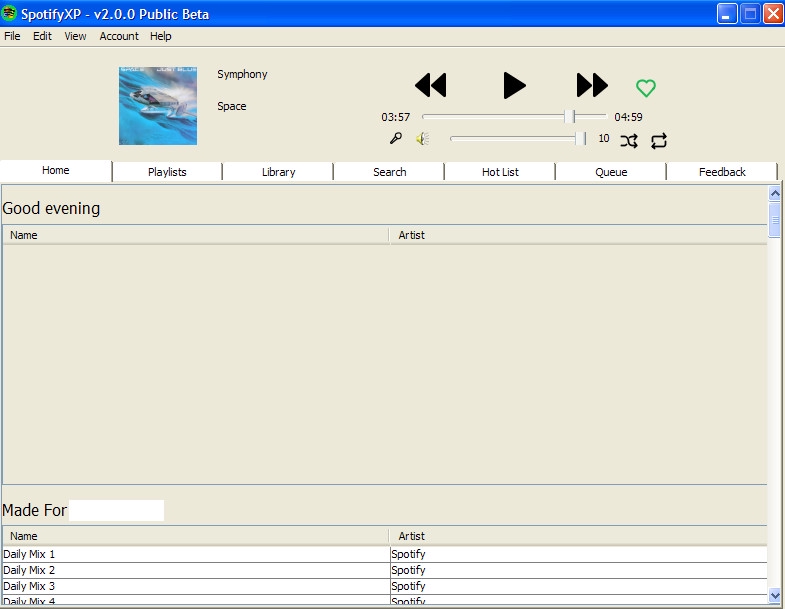Click Name column header under Made For
The height and width of the screenshot is (609, 785).
[196, 536]
